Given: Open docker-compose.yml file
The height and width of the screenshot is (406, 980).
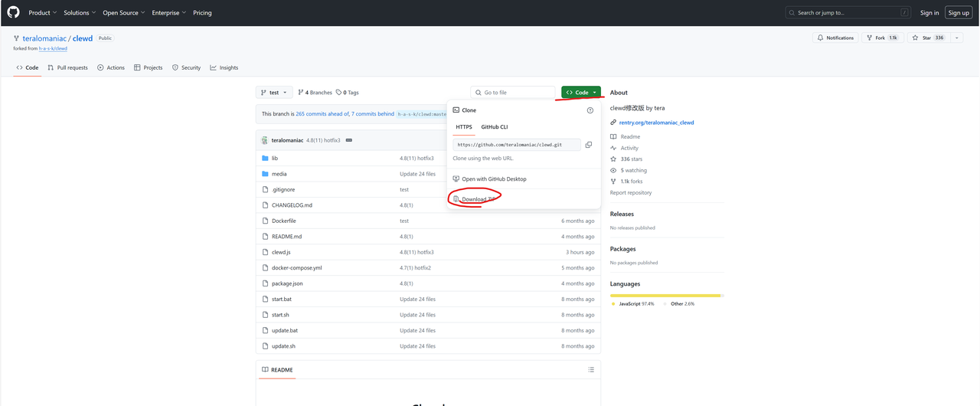Looking at the screenshot, I should point(296,268).
